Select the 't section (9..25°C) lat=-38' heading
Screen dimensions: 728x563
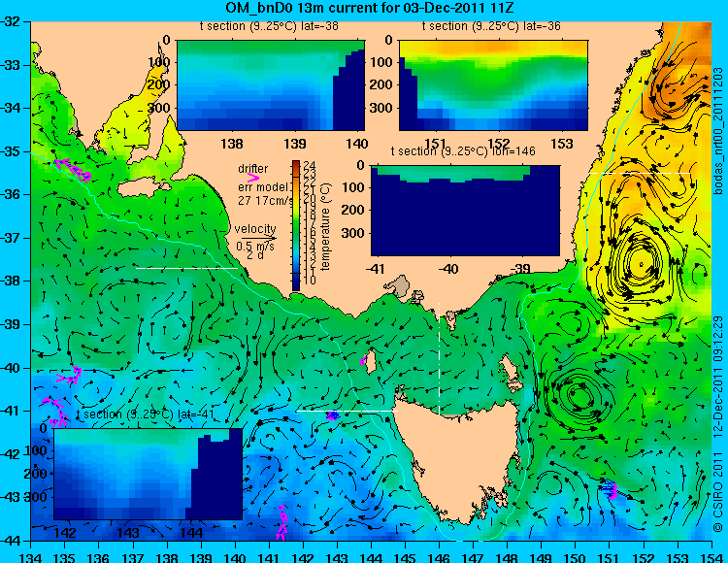coord(269,26)
